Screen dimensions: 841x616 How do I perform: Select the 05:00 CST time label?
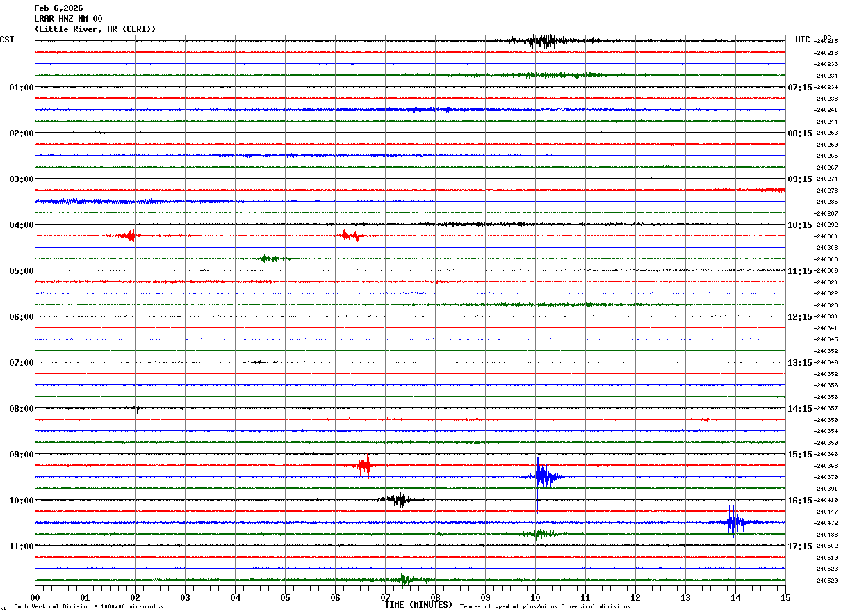coord(22,270)
